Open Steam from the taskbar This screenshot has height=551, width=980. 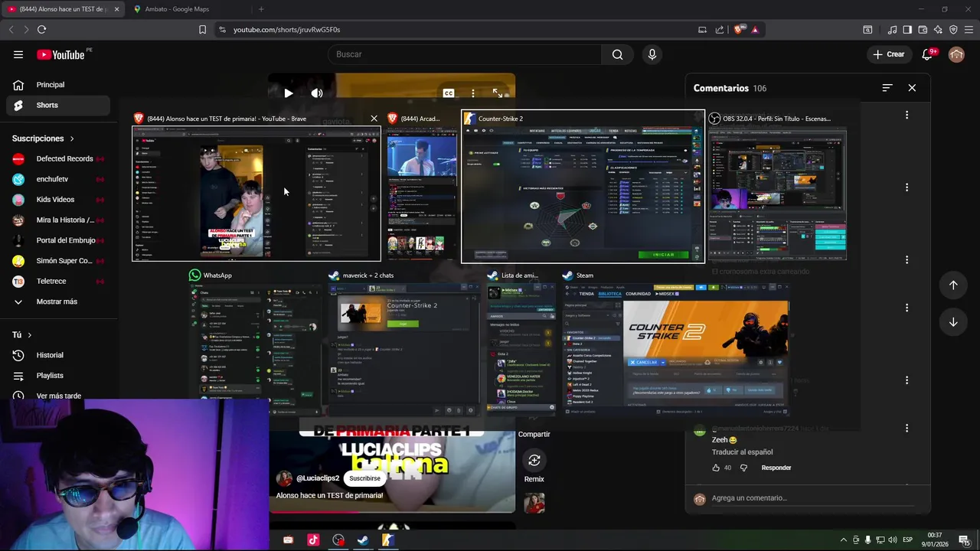coord(363,540)
